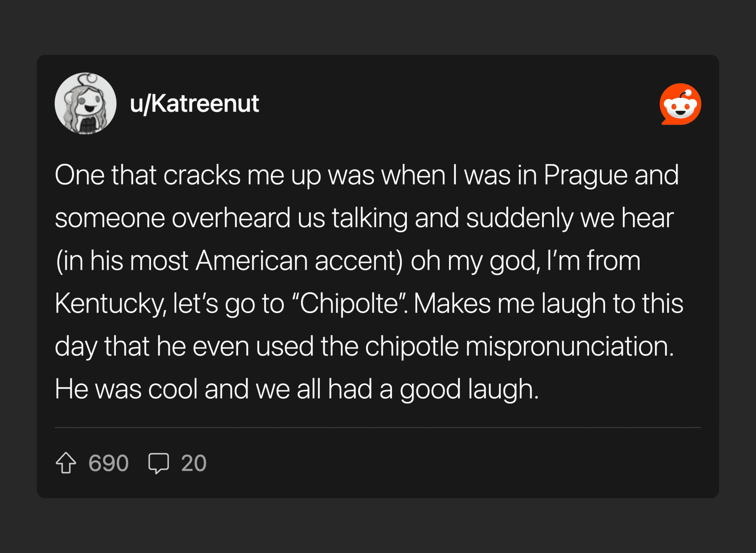This screenshot has height=553, width=756.
Task: Click the word "mispronunciation"
Action: point(569,346)
